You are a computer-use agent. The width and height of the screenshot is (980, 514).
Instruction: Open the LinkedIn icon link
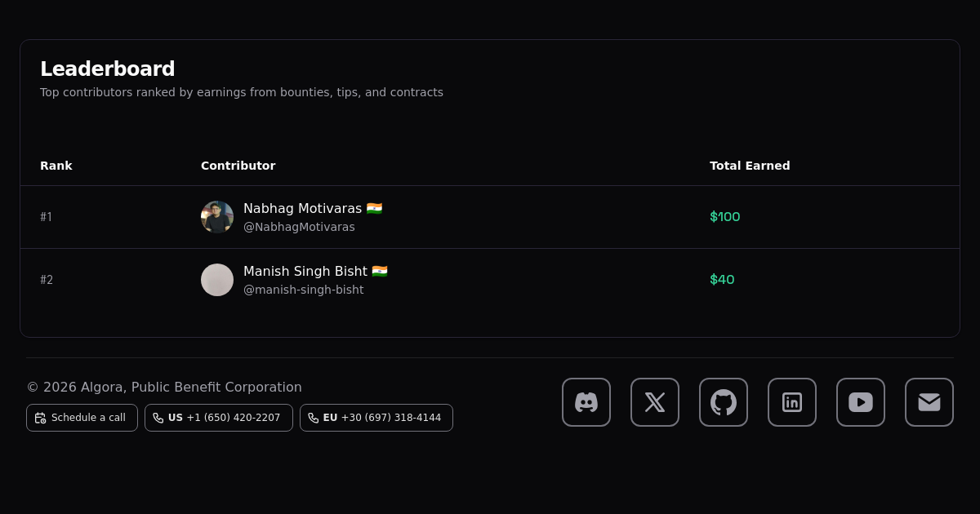[792, 402]
